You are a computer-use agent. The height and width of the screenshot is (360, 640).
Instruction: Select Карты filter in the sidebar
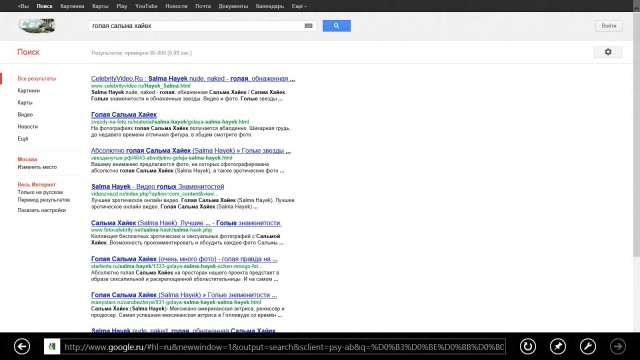coord(25,102)
